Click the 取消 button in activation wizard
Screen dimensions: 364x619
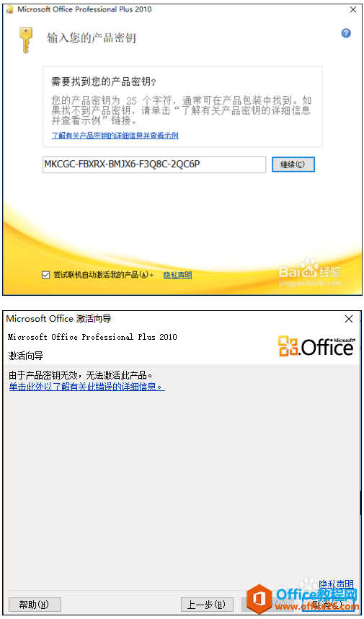[x=328, y=604]
